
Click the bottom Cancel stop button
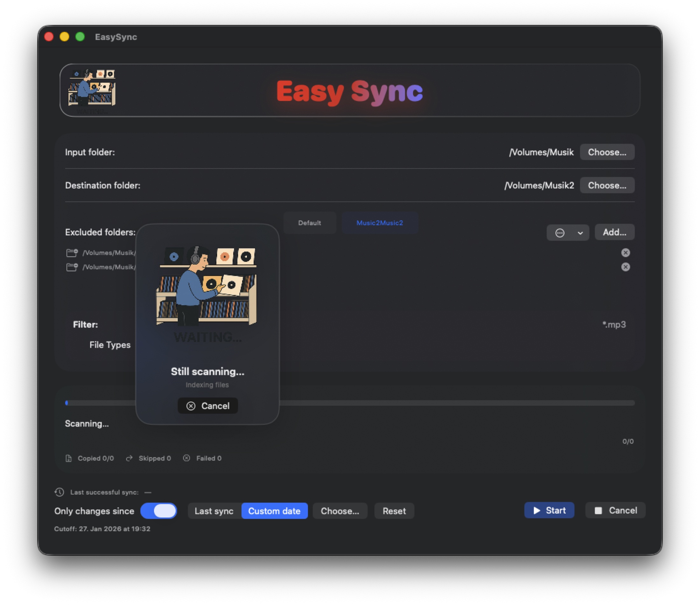point(615,510)
